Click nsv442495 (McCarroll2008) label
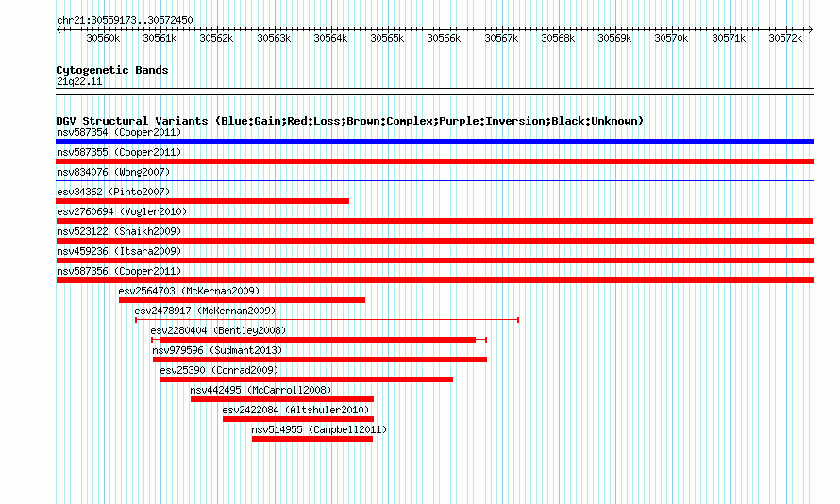Image resolution: width=840 pixels, height=504 pixels. [260, 390]
